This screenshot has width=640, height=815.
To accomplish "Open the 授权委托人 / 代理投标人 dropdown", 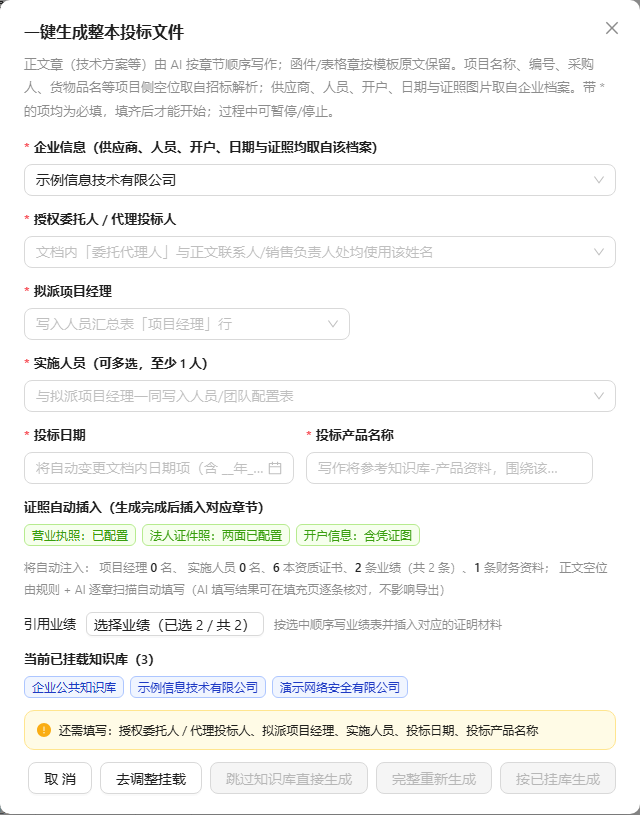I will pos(320,252).
